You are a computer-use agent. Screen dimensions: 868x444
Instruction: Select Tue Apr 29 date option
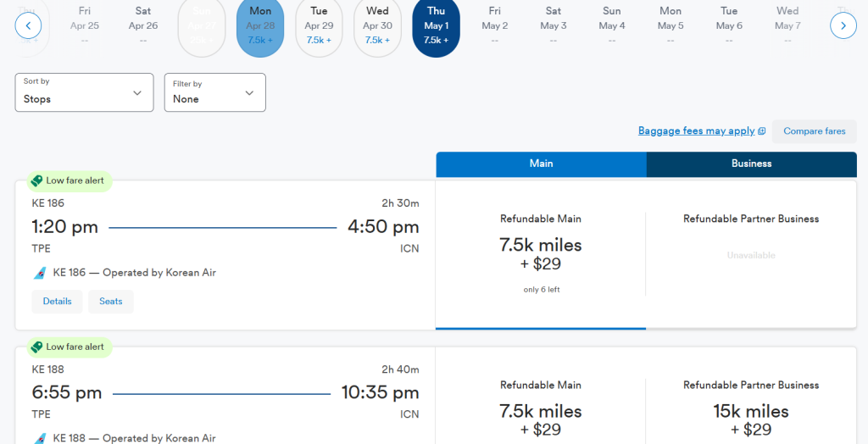pyautogui.click(x=319, y=27)
